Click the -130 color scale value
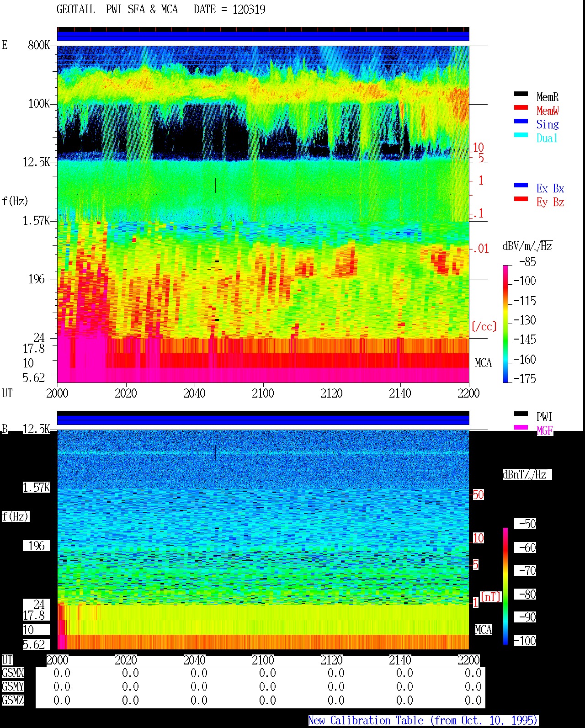 tap(525, 320)
